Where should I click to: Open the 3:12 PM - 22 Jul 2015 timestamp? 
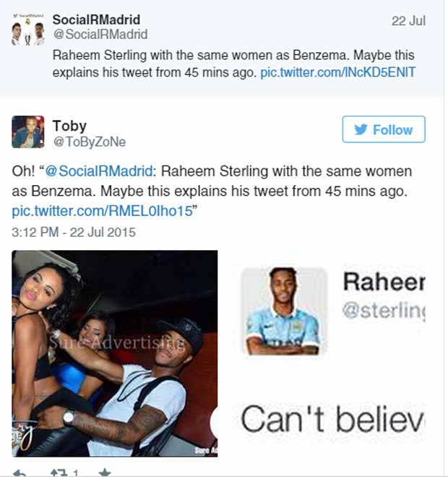coord(74,233)
